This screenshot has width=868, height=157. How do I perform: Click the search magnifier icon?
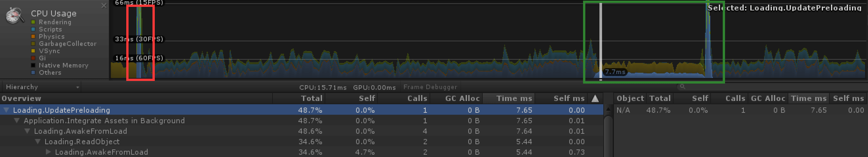coord(682,87)
